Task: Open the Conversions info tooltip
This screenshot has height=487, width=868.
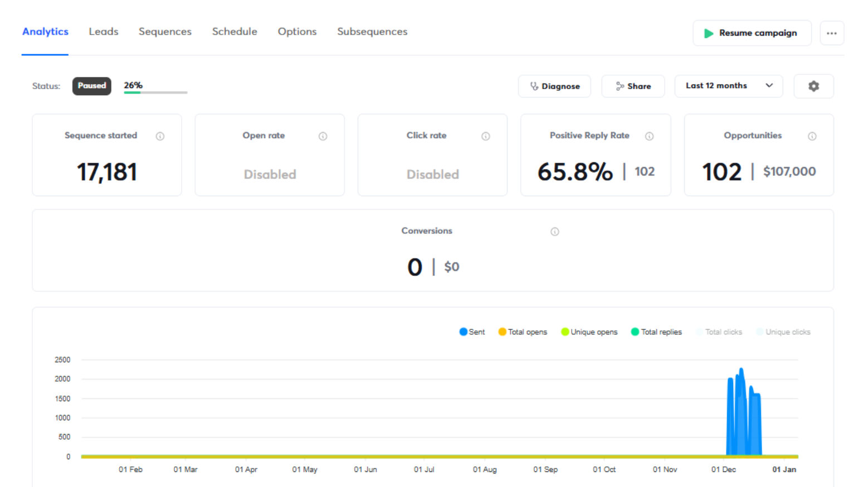Action: click(554, 231)
